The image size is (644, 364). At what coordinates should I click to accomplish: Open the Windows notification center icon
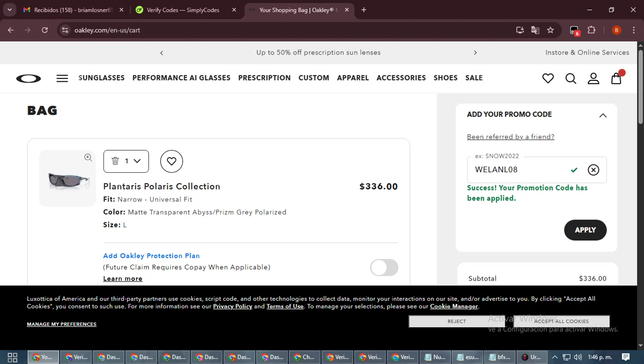pos(626,357)
